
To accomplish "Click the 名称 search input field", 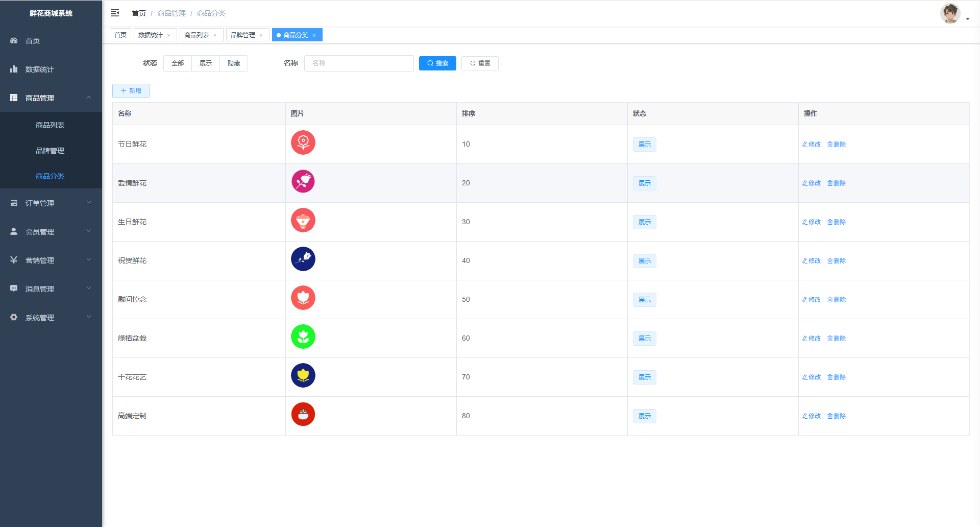I will (359, 63).
